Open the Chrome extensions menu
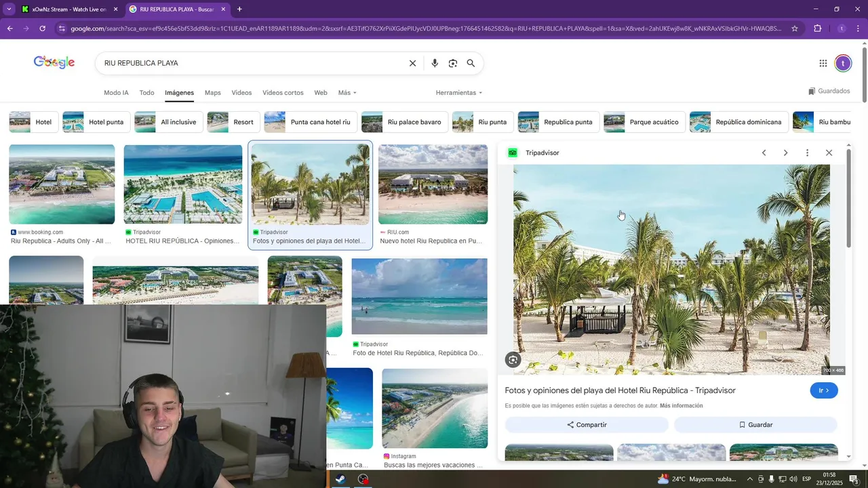The height and width of the screenshot is (488, 868). pos(817,28)
